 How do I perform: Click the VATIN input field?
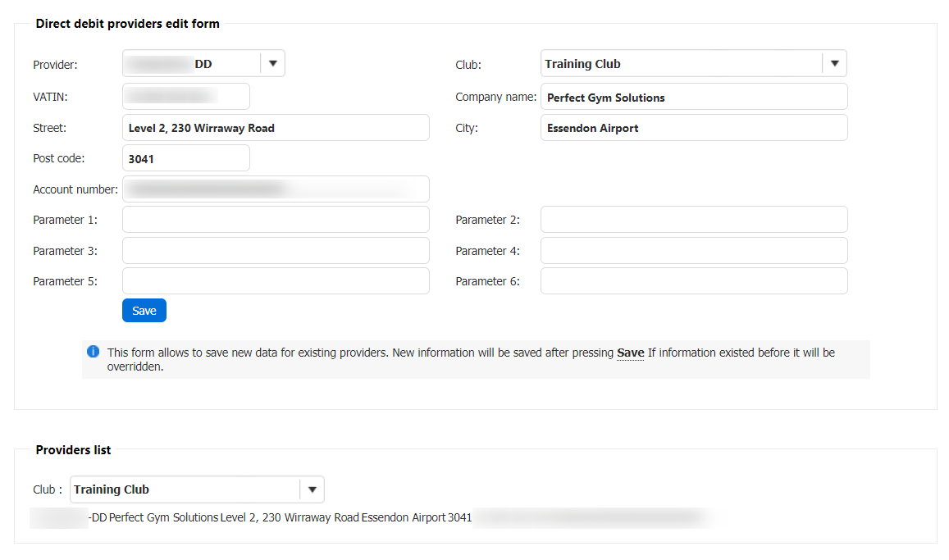185,97
